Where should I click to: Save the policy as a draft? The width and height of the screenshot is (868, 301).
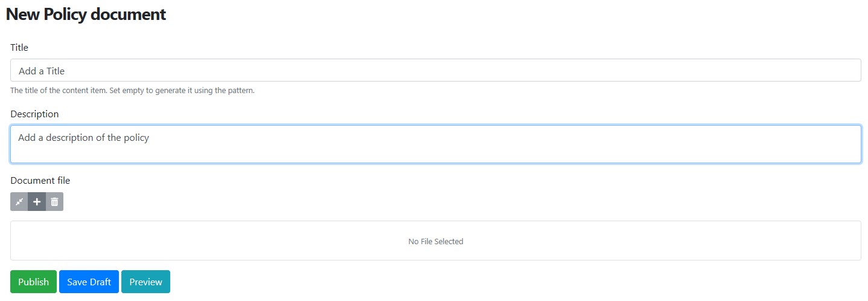point(89,282)
